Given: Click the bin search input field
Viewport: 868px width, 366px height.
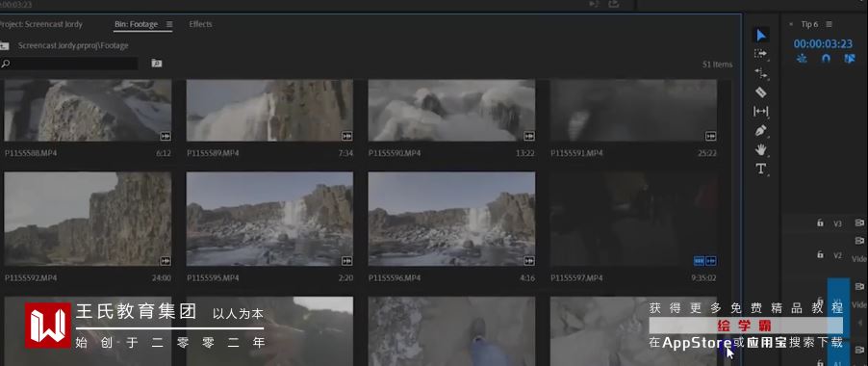Looking at the screenshot, I should 69,64.
